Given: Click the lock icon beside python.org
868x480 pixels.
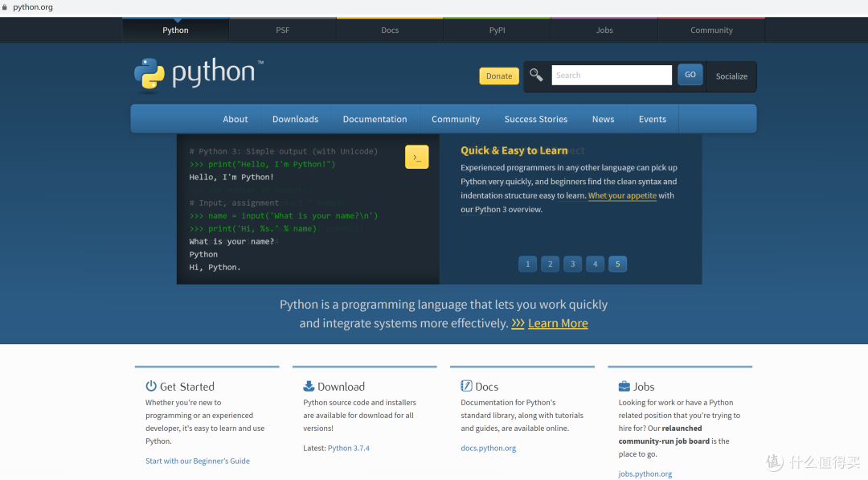Looking at the screenshot, I should tap(5, 7).
